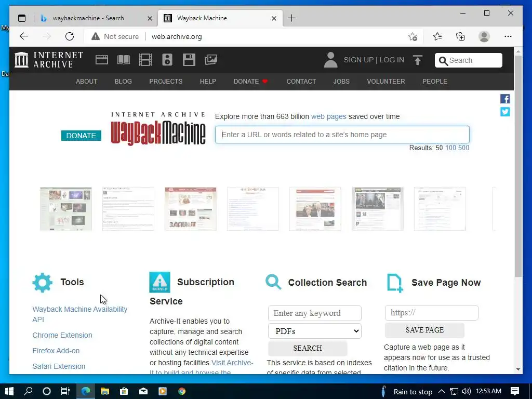
Task: Open the Internet Archive texts book icon
Action: click(x=124, y=60)
